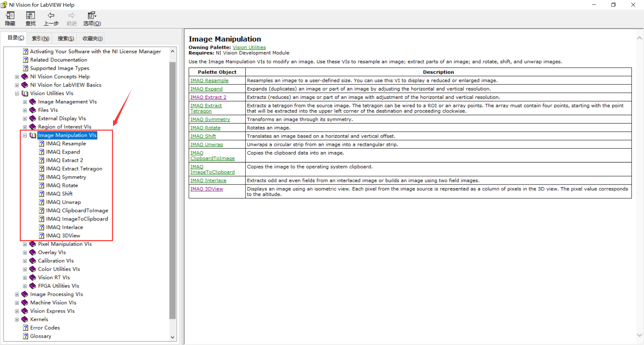Select IMAQ ImageToClipboard in the contents tree
The width and height of the screenshot is (644, 345).
coord(77,219)
